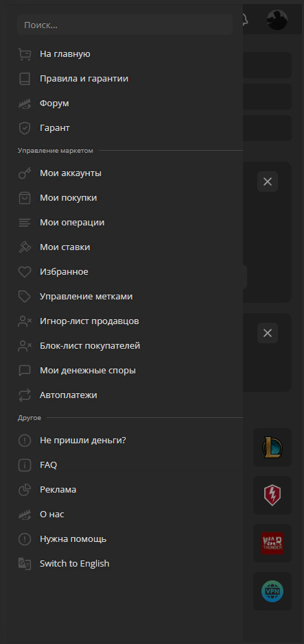The height and width of the screenshot is (644, 304).
Task: Open the user avatar profile picture
Action: click(277, 20)
